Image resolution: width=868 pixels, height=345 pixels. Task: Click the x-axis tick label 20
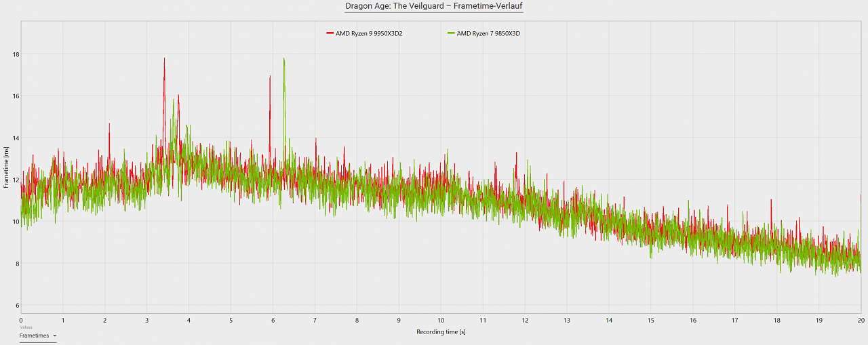pyautogui.click(x=861, y=320)
